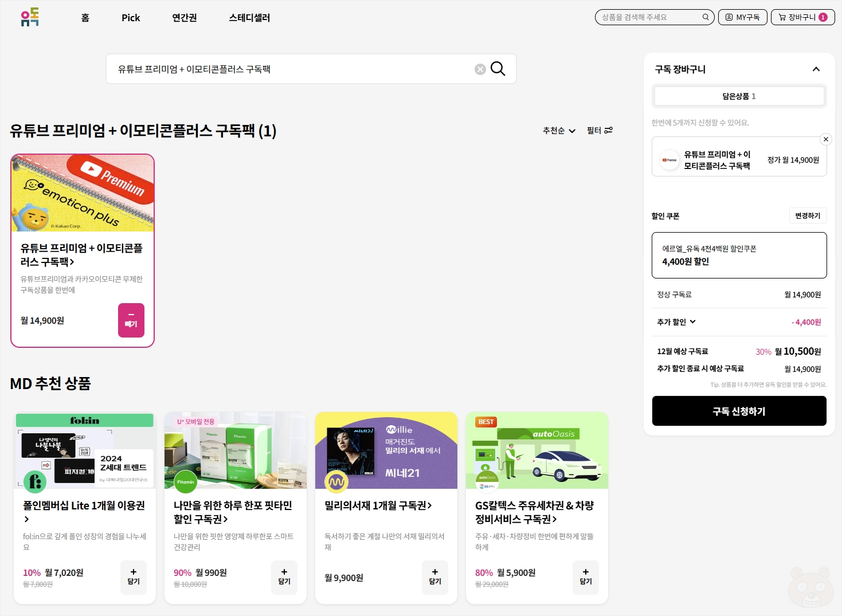Open 나만을 위한 하루 한포 핏타민 link
The height and width of the screenshot is (616, 842).
(233, 512)
